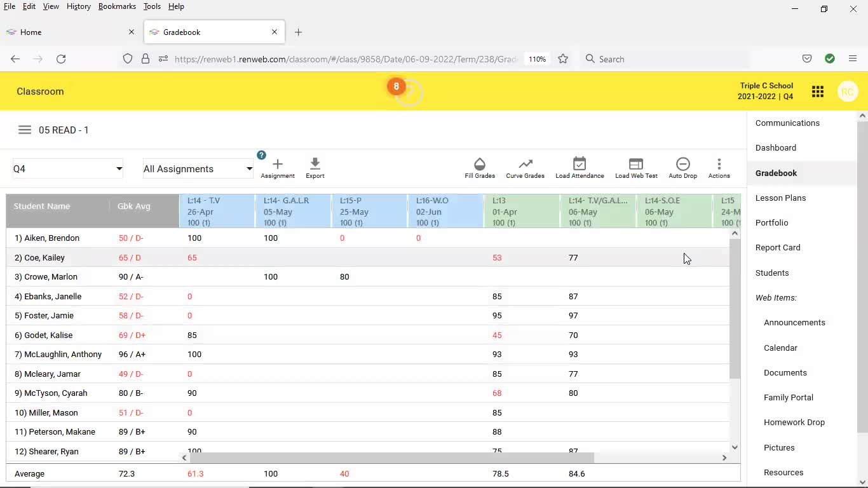Screen dimensions: 868x488
Task: Click the URL address bar
Action: [x=346, y=59]
